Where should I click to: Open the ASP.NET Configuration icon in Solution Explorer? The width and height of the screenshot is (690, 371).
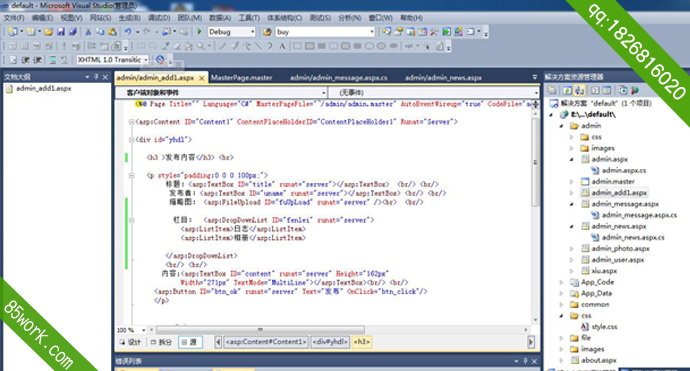635,90
